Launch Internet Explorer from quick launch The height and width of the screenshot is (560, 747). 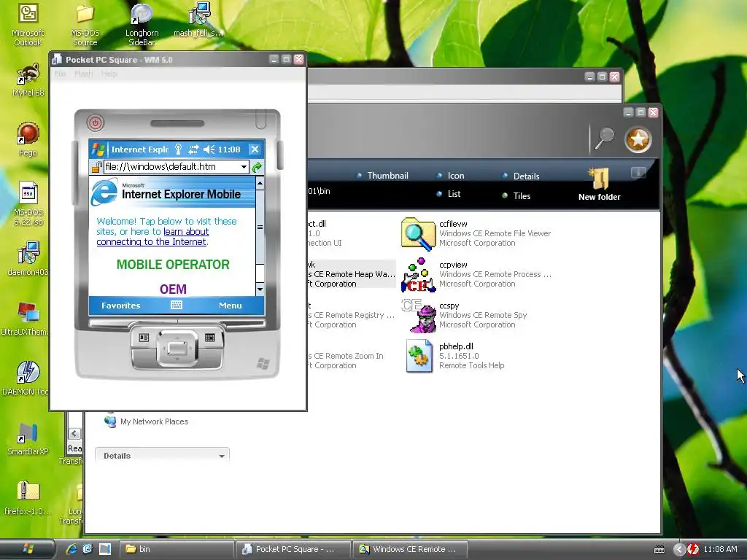tap(71, 549)
